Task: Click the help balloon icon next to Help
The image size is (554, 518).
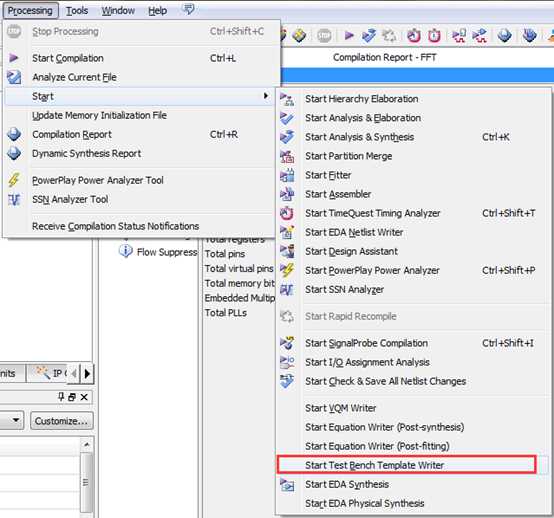Action: click(x=188, y=9)
